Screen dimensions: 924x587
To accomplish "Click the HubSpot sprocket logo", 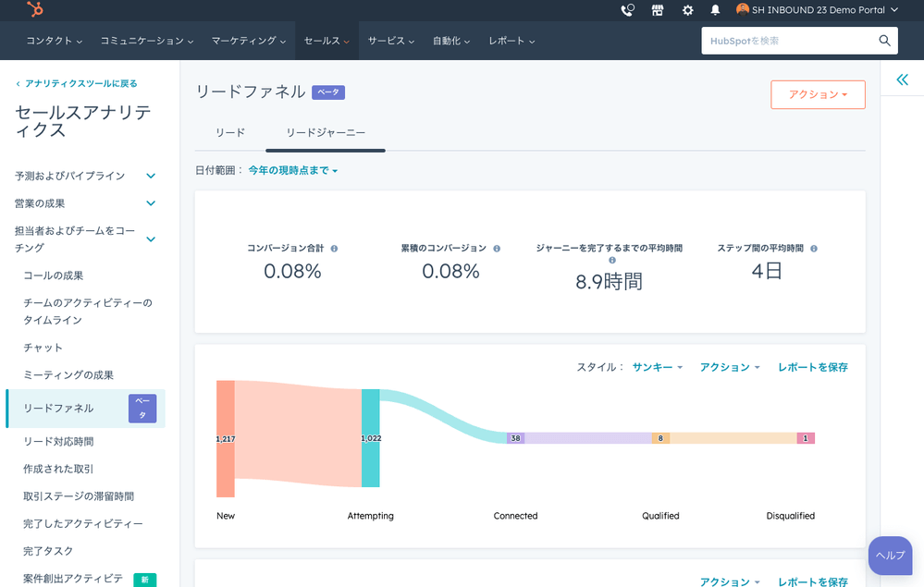I will (35, 10).
